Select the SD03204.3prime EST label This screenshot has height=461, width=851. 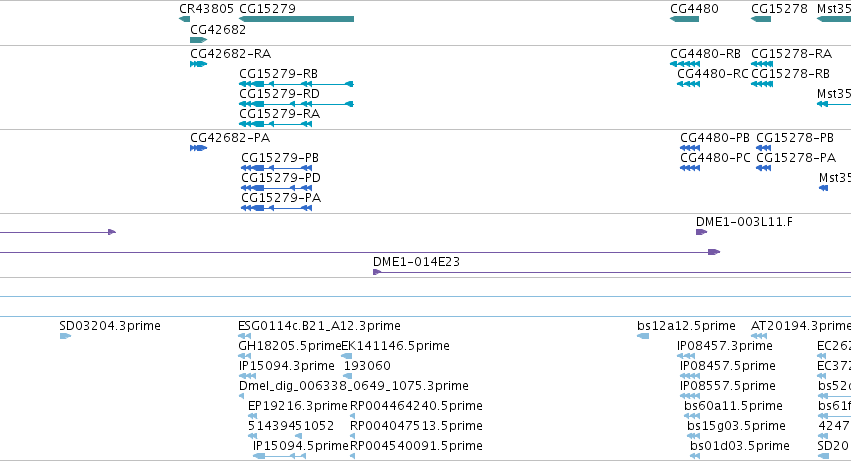110,326
